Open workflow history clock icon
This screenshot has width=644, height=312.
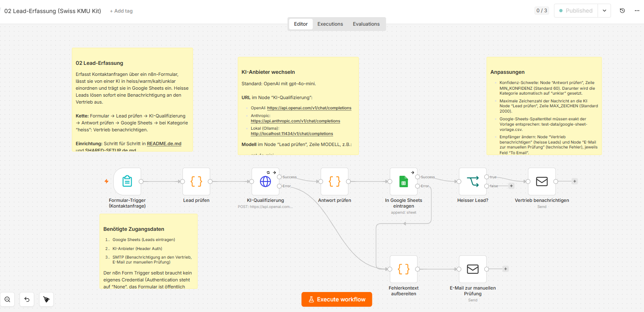[622, 11]
